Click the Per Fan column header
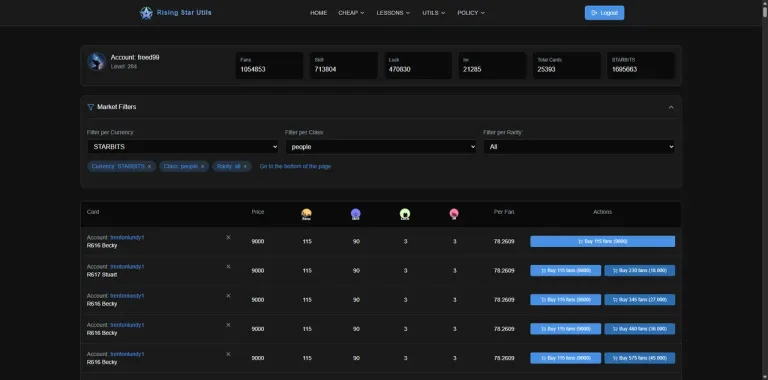Viewport: 768px width, 380px height. tap(504, 212)
